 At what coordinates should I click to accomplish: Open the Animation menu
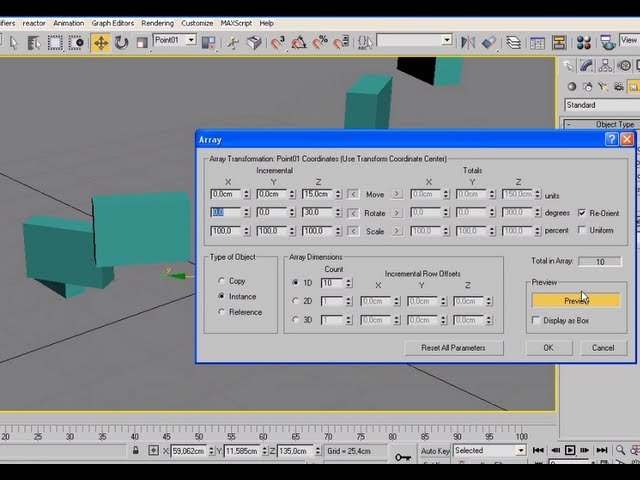point(69,23)
